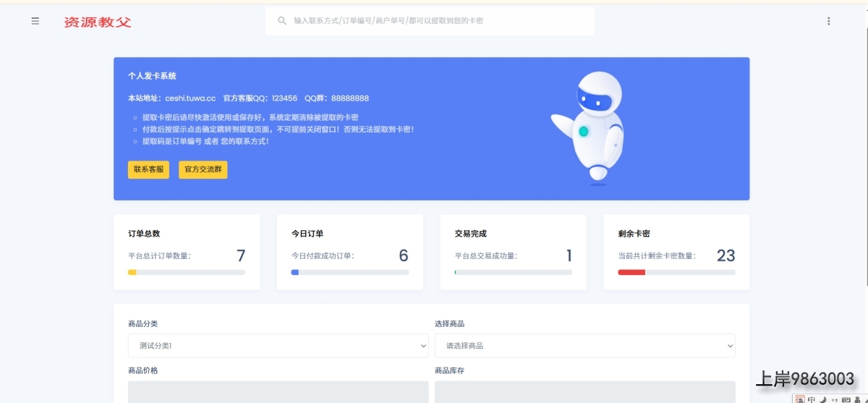Screen dimensions: 868x403
Task: Toggle the 中 Chinese/English input mode
Action: tap(812, 399)
